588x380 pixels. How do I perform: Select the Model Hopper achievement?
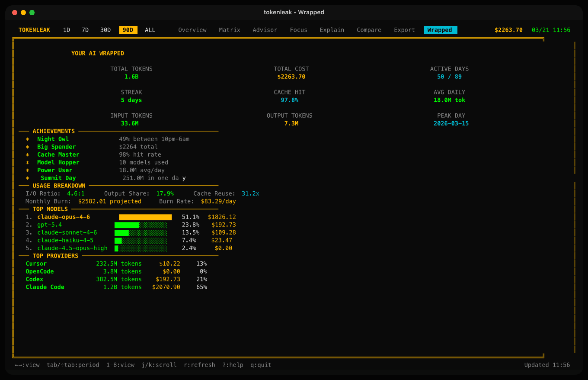click(58, 162)
